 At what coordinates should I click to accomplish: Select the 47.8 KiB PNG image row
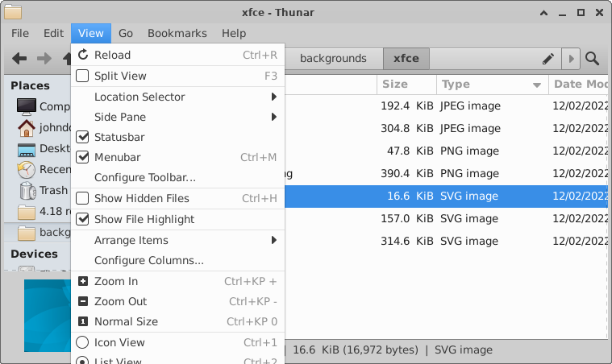[x=446, y=151]
